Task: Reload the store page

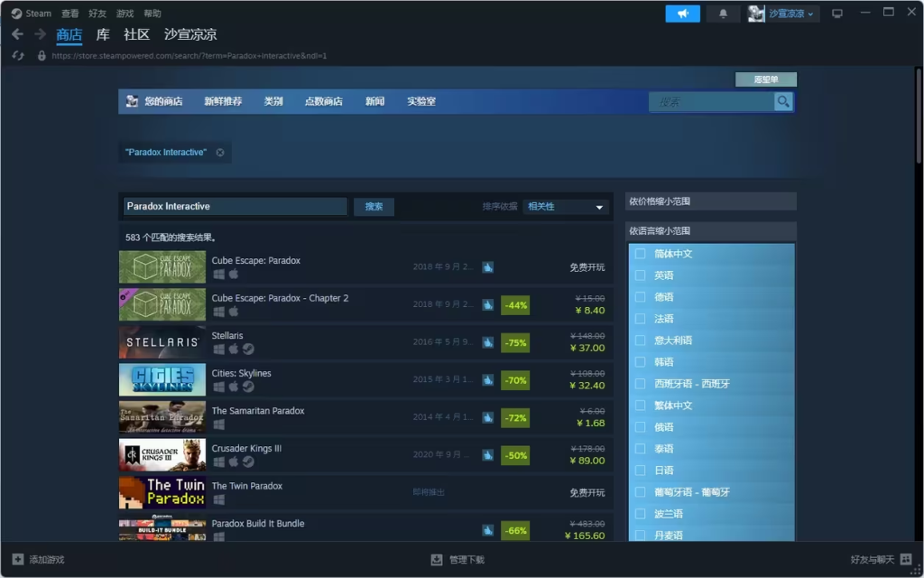Action: tap(18, 55)
